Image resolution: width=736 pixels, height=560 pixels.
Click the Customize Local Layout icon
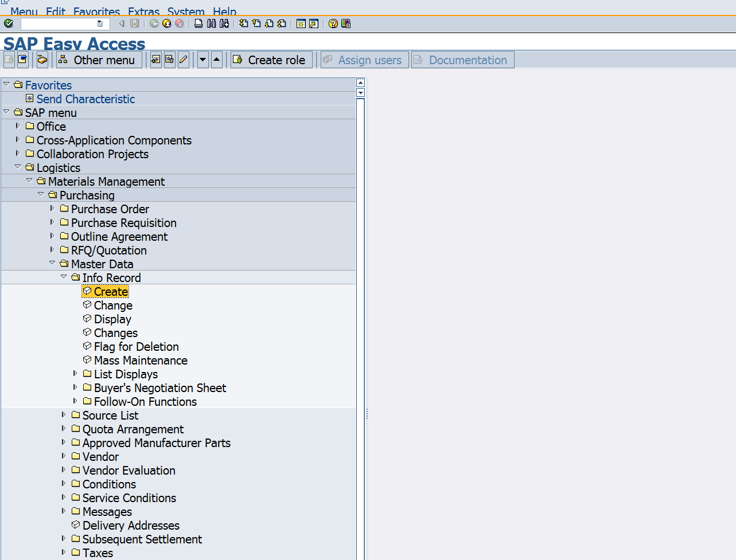point(346,24)
